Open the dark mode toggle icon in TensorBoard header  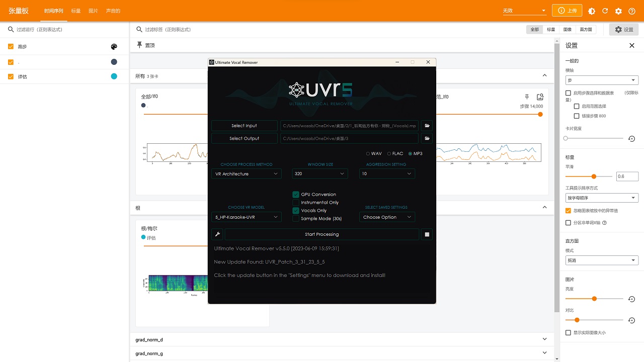coord(592,11)
